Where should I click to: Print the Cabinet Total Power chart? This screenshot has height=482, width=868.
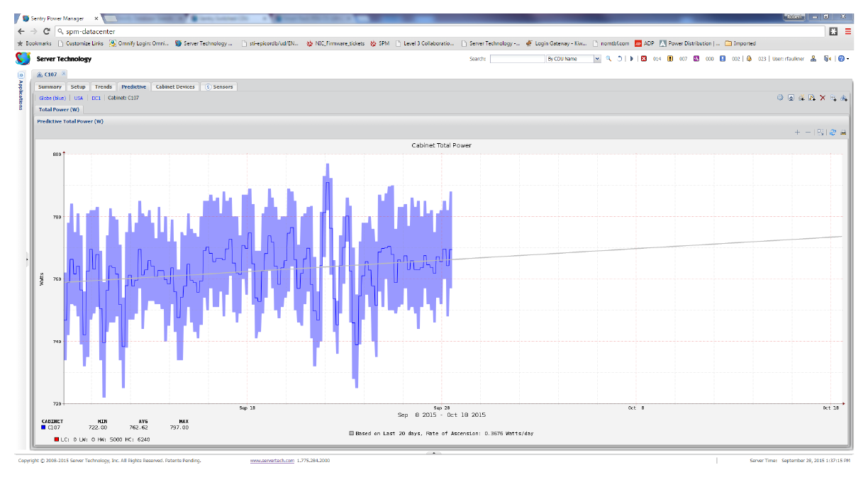843,132
